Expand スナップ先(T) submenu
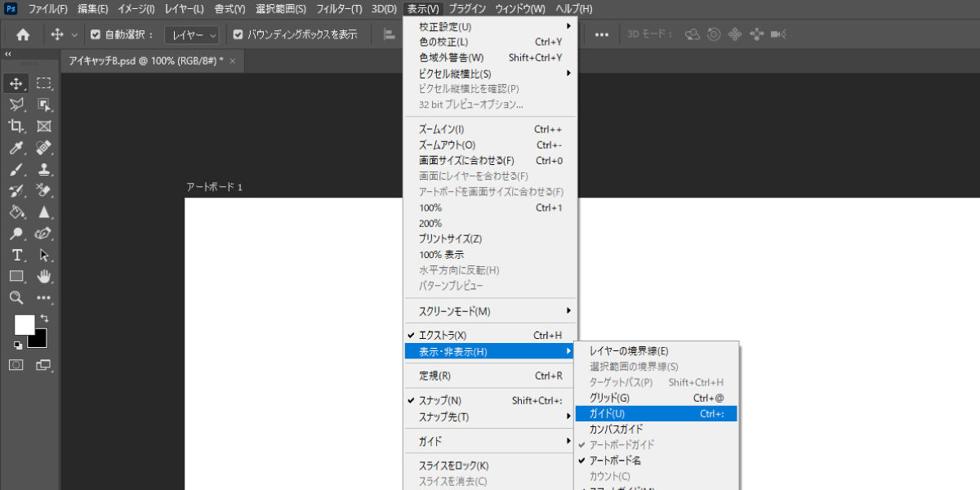 click(491, 416)
